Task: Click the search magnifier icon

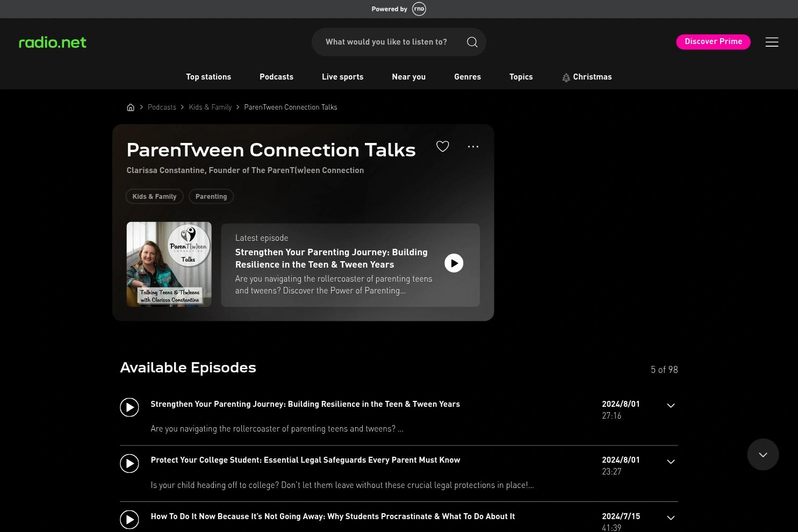Action: [x=472, y=42]
